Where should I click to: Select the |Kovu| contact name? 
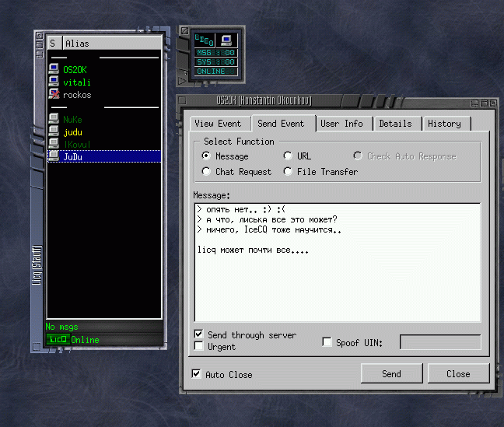[x=77, y=145]
